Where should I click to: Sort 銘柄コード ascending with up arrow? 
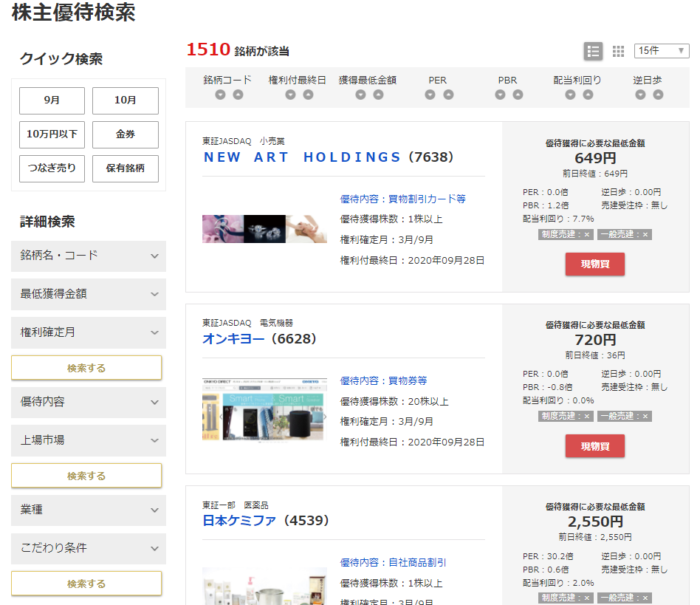click(x=239, y=95)
